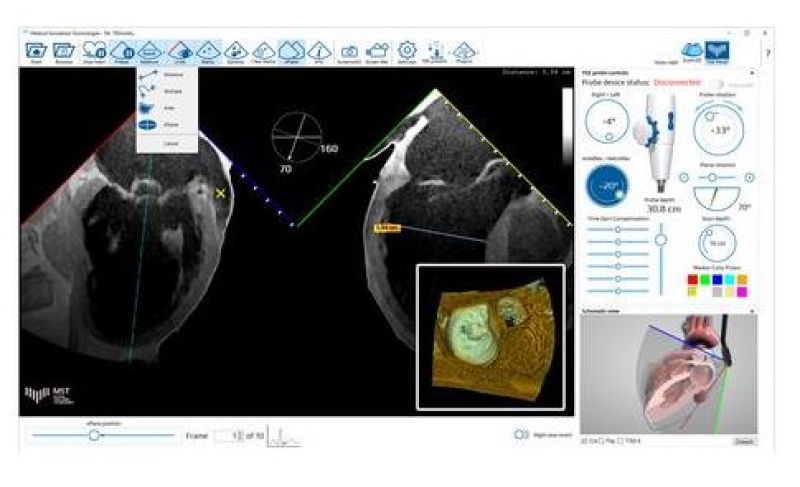The width and height of the screenshot is (800, 487).
Task: Collapse the Schematic view panel
Action: coord(751,311)
